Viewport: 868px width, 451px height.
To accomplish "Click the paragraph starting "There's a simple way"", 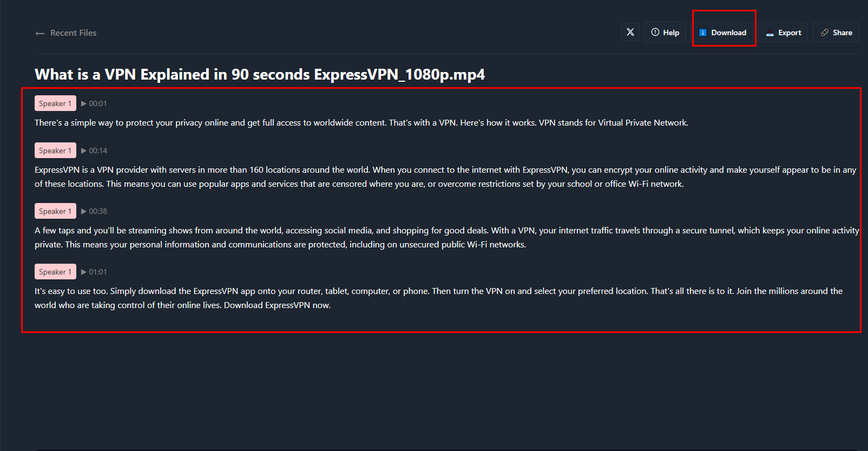I will tap(361, 123).
